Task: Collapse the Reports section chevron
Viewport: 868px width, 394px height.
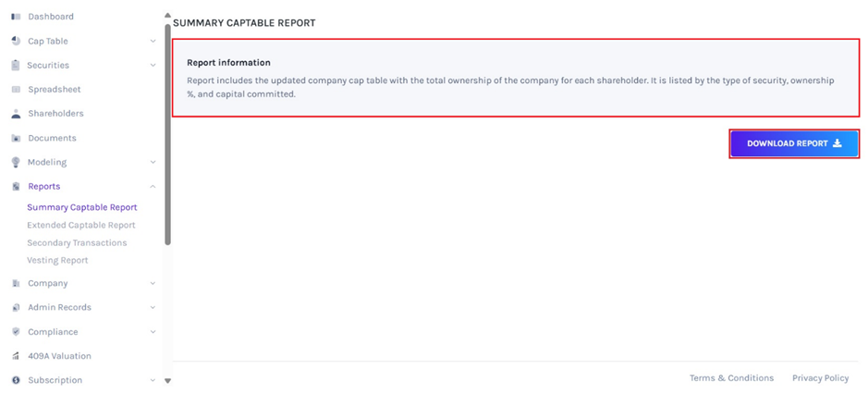Action: click(153, 187)
